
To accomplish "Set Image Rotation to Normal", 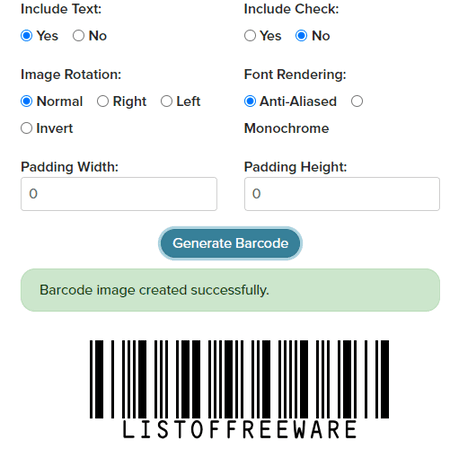I will [x=26, y=101].
